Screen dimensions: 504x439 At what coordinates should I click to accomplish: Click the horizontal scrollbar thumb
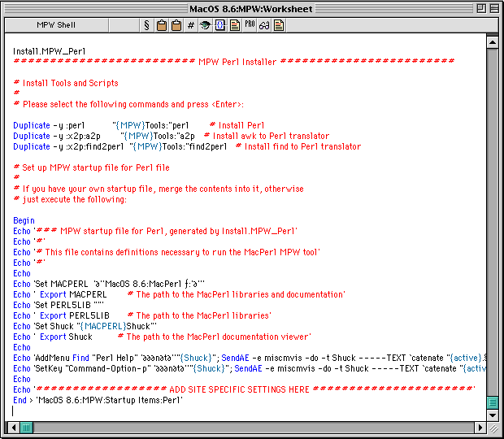pos(26,428)
